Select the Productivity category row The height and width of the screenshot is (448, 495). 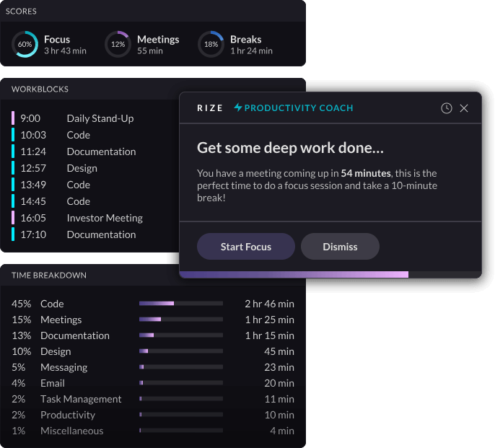pyautogui.click(x=153, y=415)
